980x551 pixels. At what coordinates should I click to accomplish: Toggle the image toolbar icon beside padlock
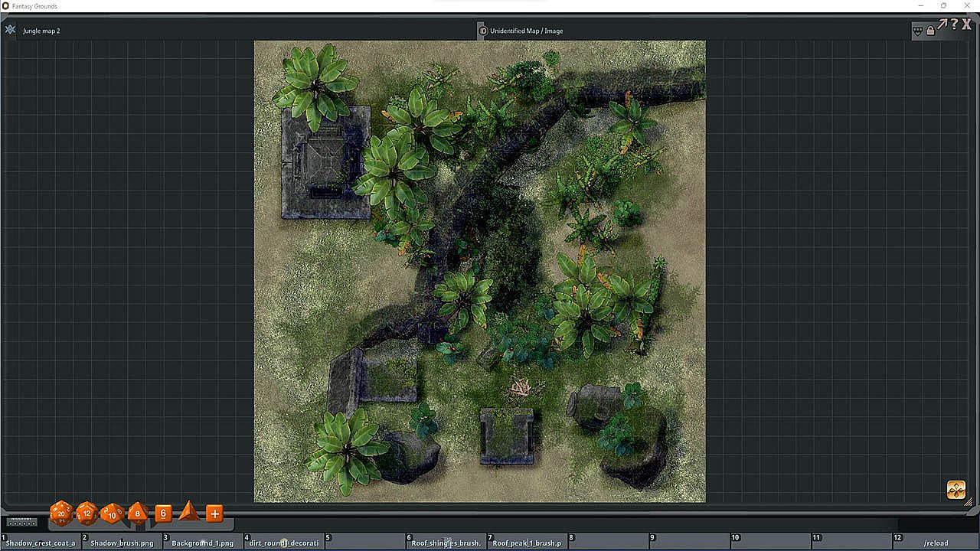coord(917,31)
